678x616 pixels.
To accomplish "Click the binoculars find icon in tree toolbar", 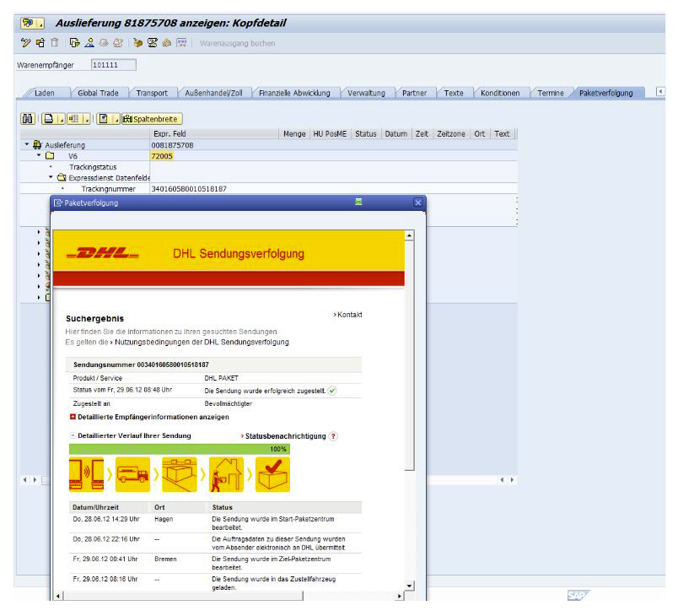I will (25, 119).
